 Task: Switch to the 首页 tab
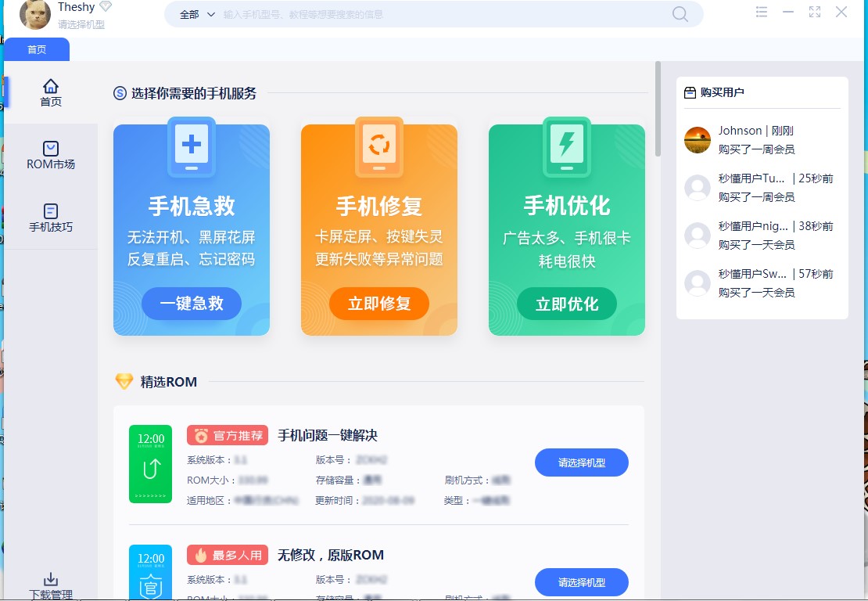tap(36, 49)
